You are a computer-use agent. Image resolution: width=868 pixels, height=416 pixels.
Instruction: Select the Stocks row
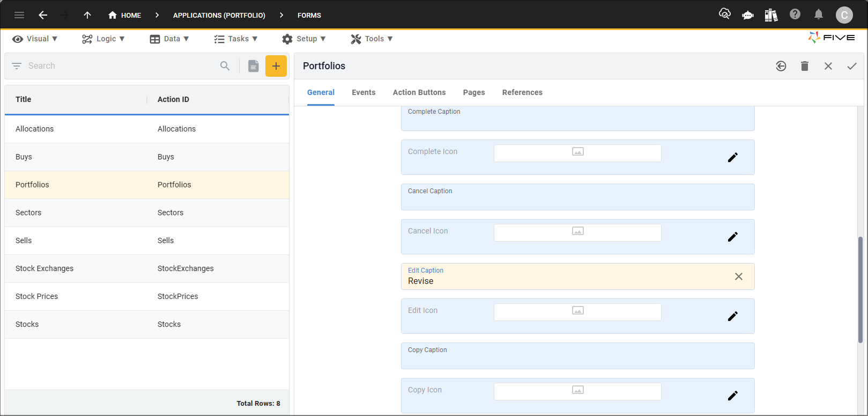click(147, 324)
